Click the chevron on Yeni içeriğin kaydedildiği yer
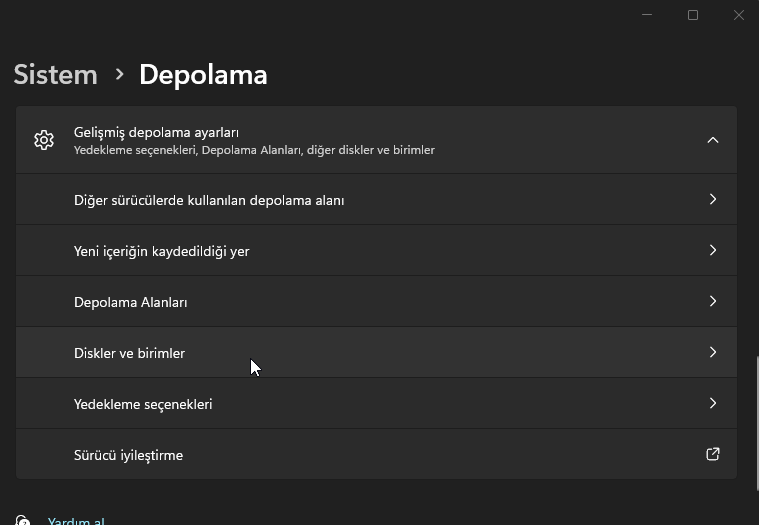This screenshot has height=525, width=759. [x=713, y=250]
